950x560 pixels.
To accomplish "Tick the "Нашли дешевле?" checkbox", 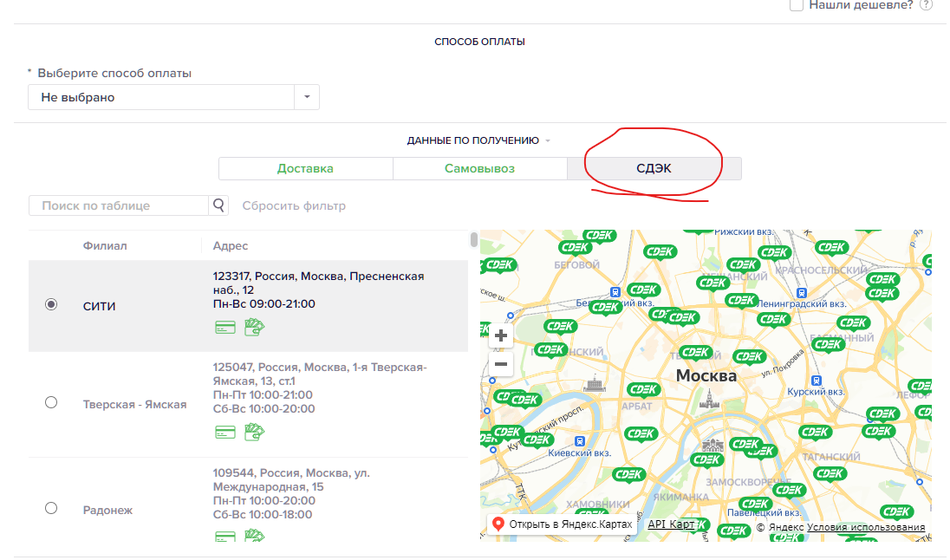I will pyautogui.click(x=796, y=5).
